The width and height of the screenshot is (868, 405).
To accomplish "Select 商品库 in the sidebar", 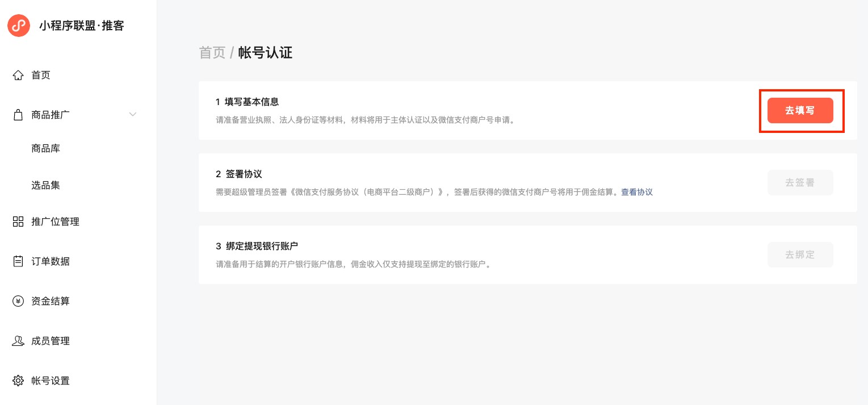I will point(46,148).
